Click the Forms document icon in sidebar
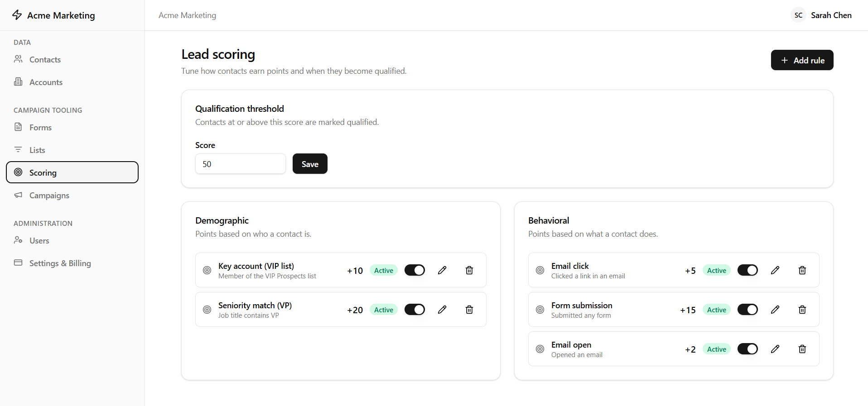Viewport: 868px width, 406px height. 18,127
